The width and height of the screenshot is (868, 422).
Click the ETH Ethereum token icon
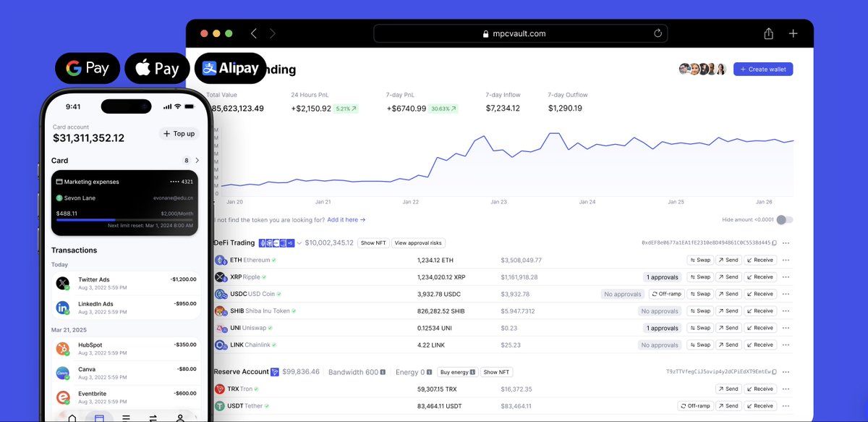[220, 260]
